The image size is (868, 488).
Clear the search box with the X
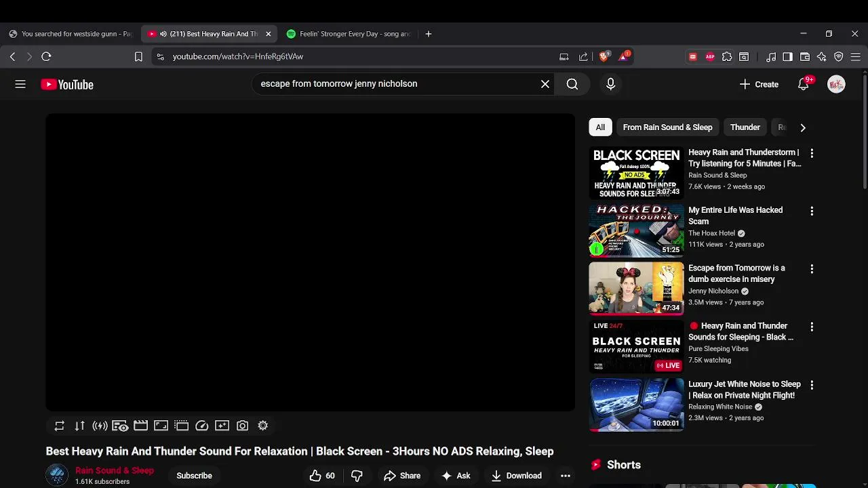(545, 84)
